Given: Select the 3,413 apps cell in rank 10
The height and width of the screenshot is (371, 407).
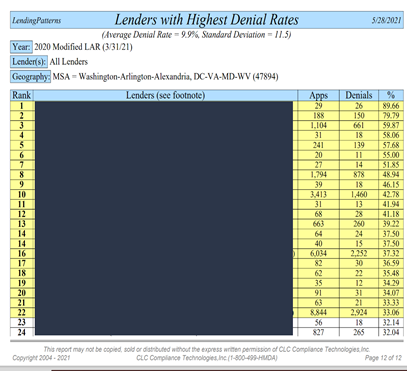Looking at the screenshot, I should 318,194.
